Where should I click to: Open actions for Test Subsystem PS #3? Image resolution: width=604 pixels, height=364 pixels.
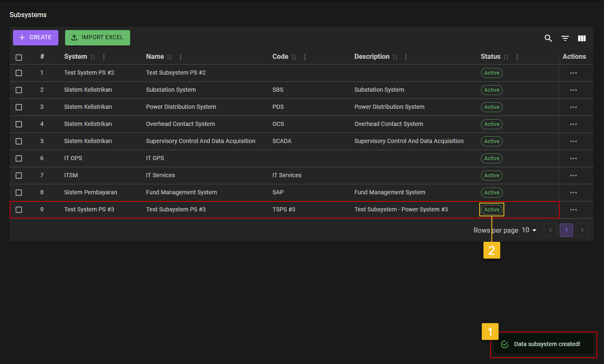coord(574,210)
